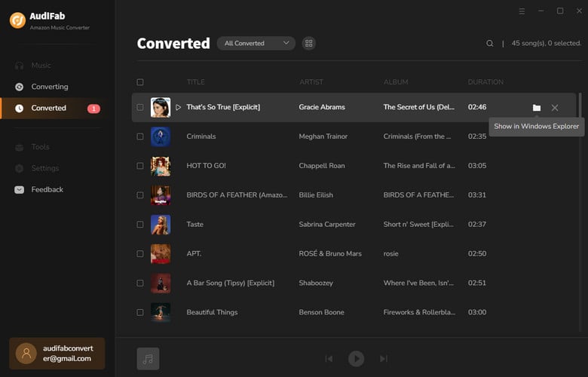Image resolution: width=588 pixels, height=377 pixels.
Task: Click the Fireworks & Rollerbla... album text
Action: (x=419, y=312)
